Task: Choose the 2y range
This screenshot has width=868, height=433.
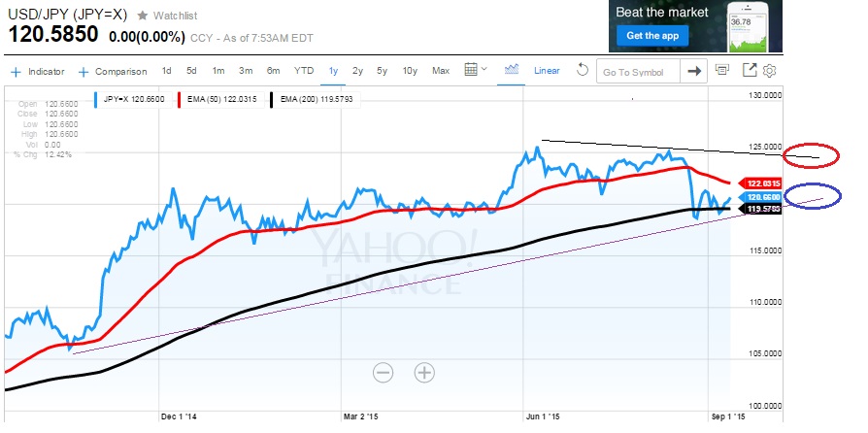Action: [x=357, y=71]
